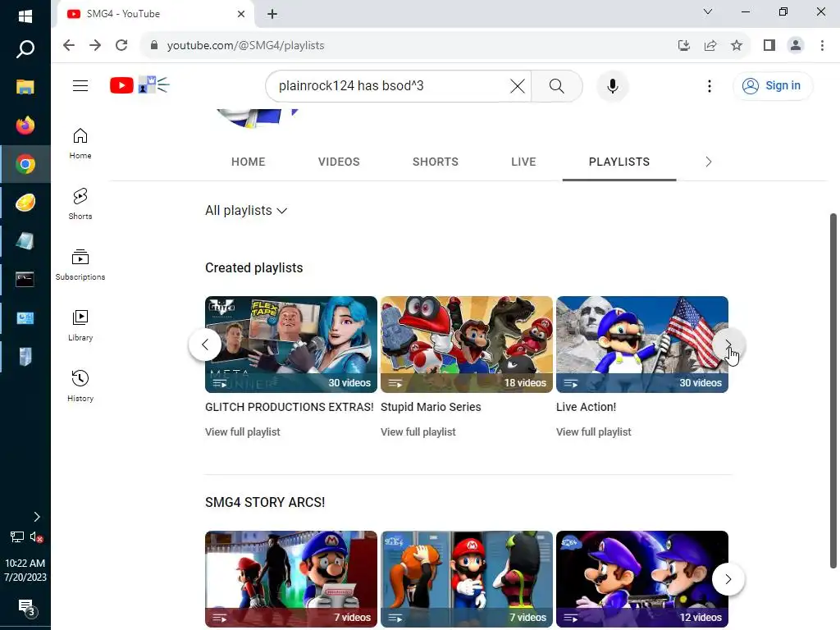View full playlist under Live Action!
The width and height of the screenshot is (840, 630).
point(594,431)
